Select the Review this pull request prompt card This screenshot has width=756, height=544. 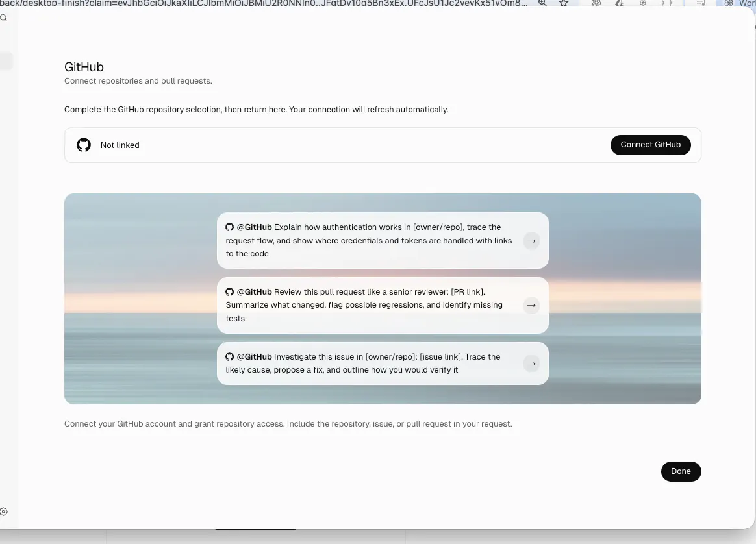383,306
